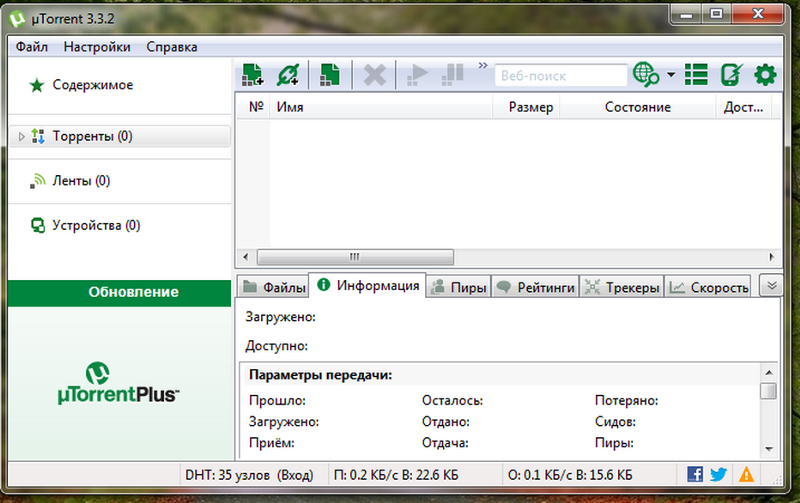Click the Параметры передачи heading
800x503 pixels.
(320, 375)
